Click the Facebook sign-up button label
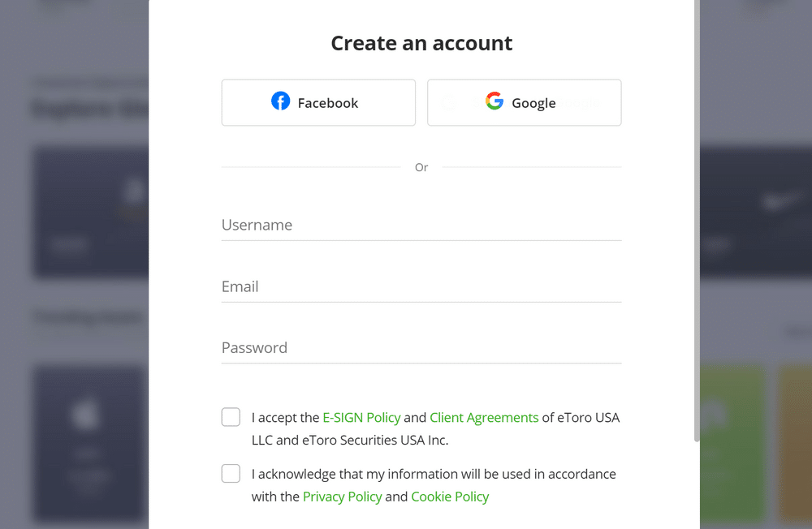This screenshot has width=812, height=529. pos(328,103)
